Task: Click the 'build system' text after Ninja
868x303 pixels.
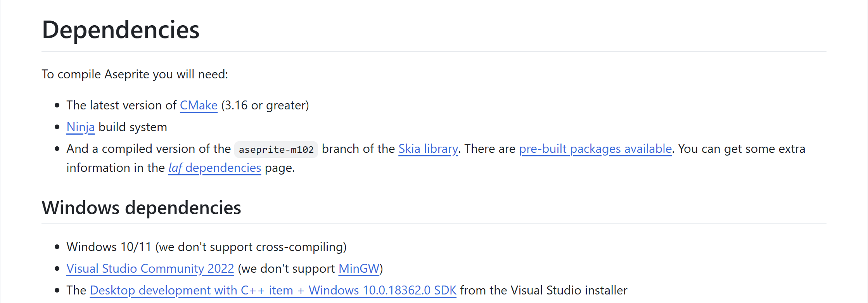Action: (133, 127)
